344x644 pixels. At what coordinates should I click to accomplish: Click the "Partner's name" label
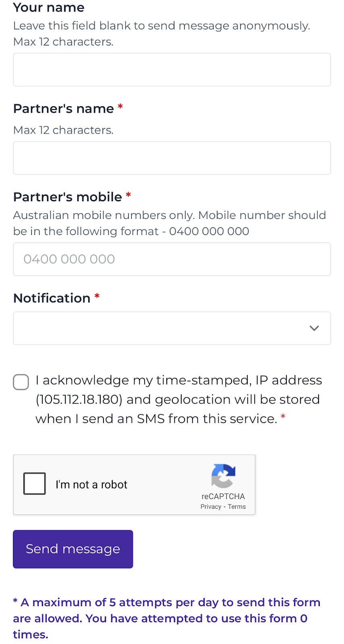[x=63, y=108]
